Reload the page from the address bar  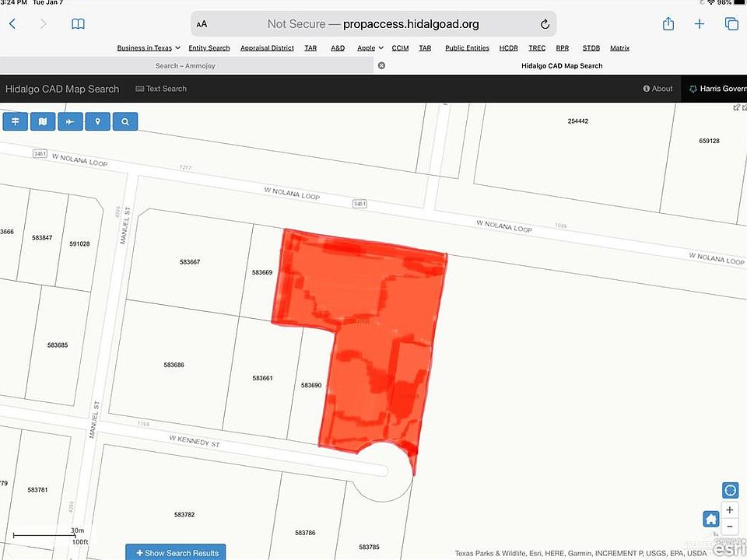click(545, 24)
